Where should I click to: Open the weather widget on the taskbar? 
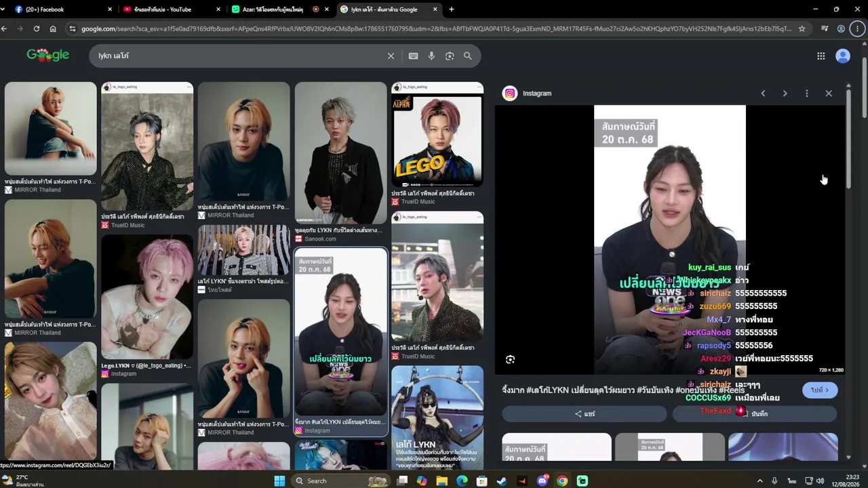24,481
